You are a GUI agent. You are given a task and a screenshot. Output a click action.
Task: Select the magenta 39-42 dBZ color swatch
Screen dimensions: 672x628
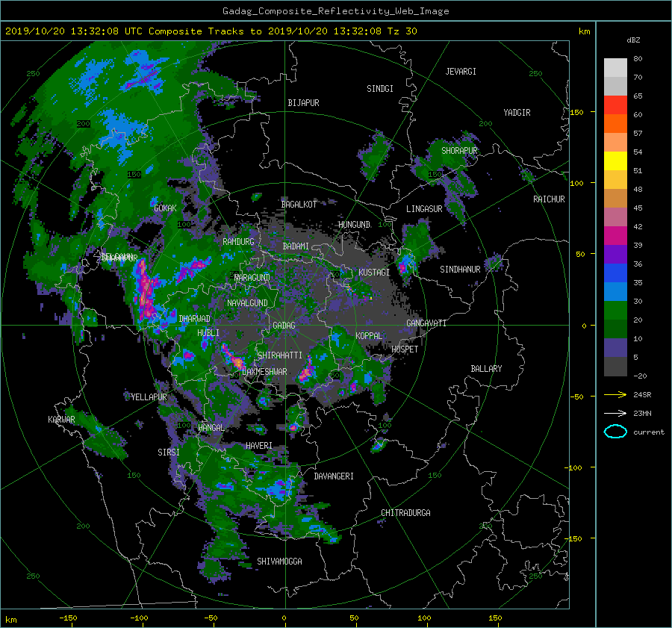coord(615,236)
